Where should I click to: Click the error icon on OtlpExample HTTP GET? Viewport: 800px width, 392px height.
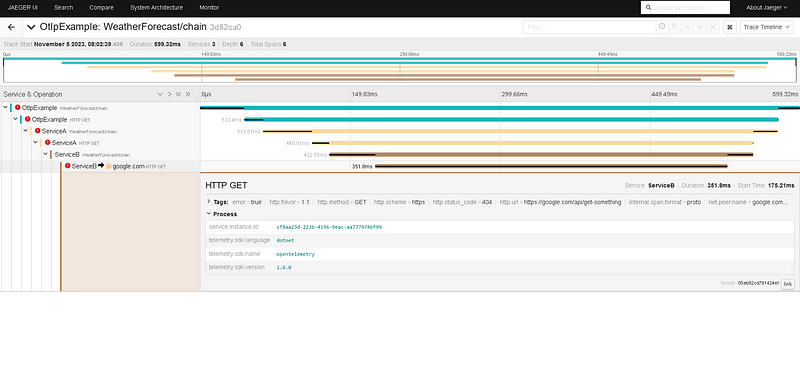click(28, 119)
